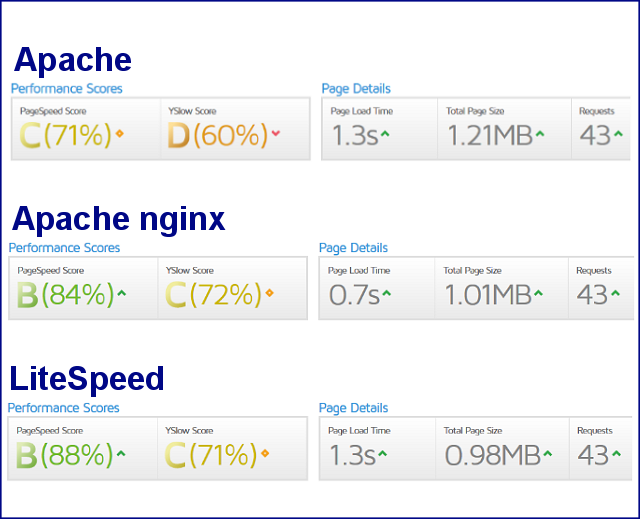Click green arrow next to nginx 84% PageSpeed

pyautogui.click(x=121, y=293)
